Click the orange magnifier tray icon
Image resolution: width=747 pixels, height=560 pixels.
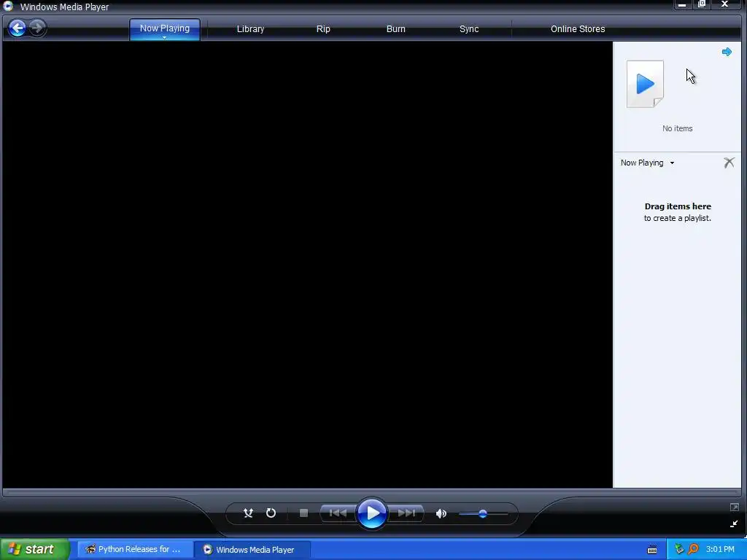693,549
